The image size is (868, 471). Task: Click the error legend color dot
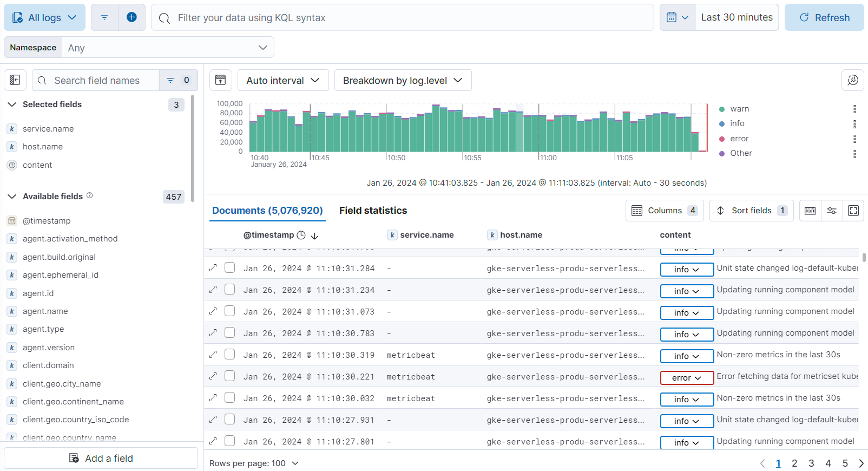coord(721,139)
